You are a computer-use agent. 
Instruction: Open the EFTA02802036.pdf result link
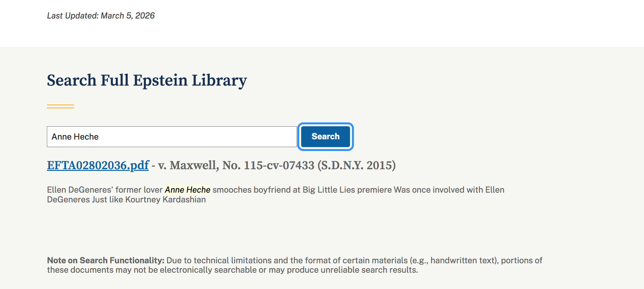pyautogui.click(x=98, y=165)
